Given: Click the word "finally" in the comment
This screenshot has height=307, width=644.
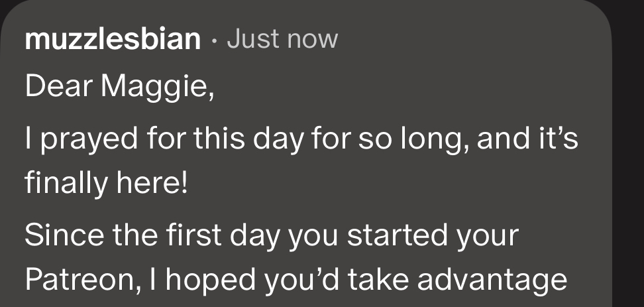Looking at the screenshot, I should (64, 182).
